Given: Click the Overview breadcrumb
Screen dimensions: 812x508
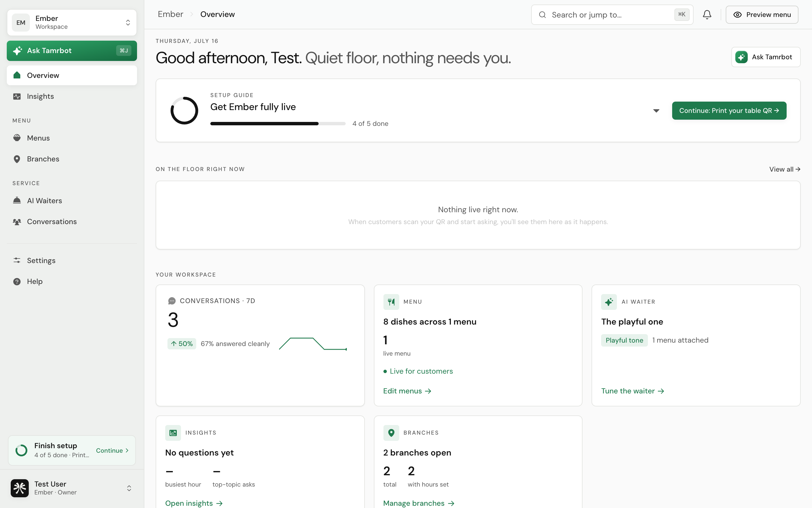Looking at the screenshot, I should tap(217, 14).
